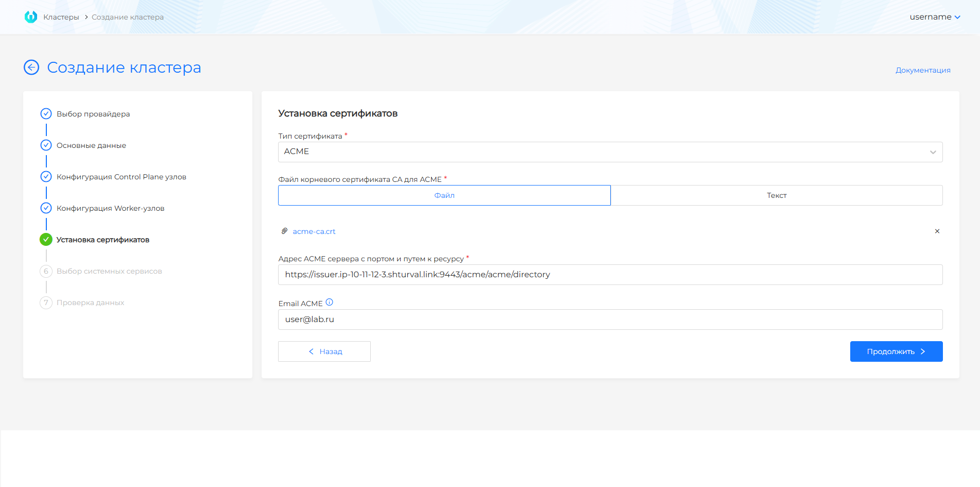Click the step 6 circle icon
The image size is (980, 487).
coord(46,271)
